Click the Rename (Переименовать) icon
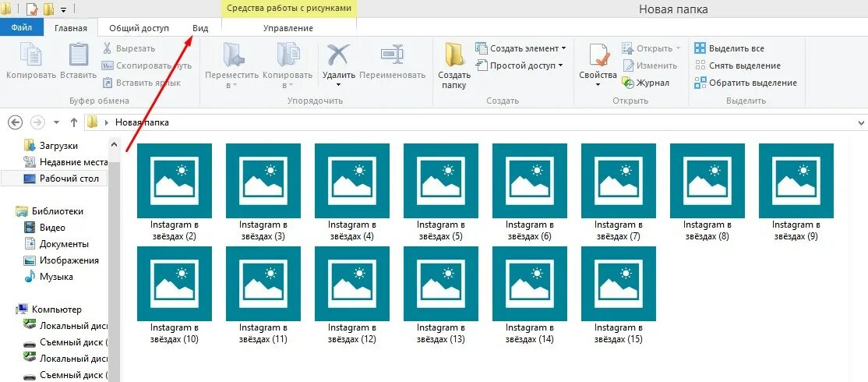This screenshot has height=382, width=868. tap(393, 55)
